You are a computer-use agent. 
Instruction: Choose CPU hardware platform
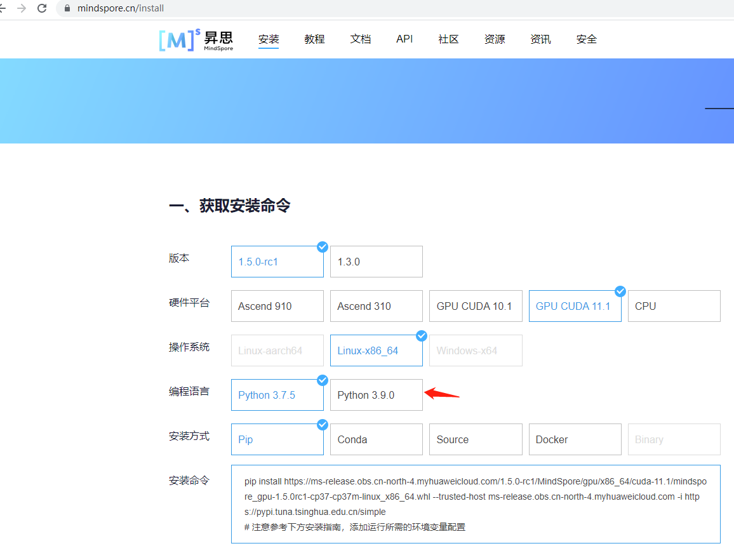click(x=674, y=306)
